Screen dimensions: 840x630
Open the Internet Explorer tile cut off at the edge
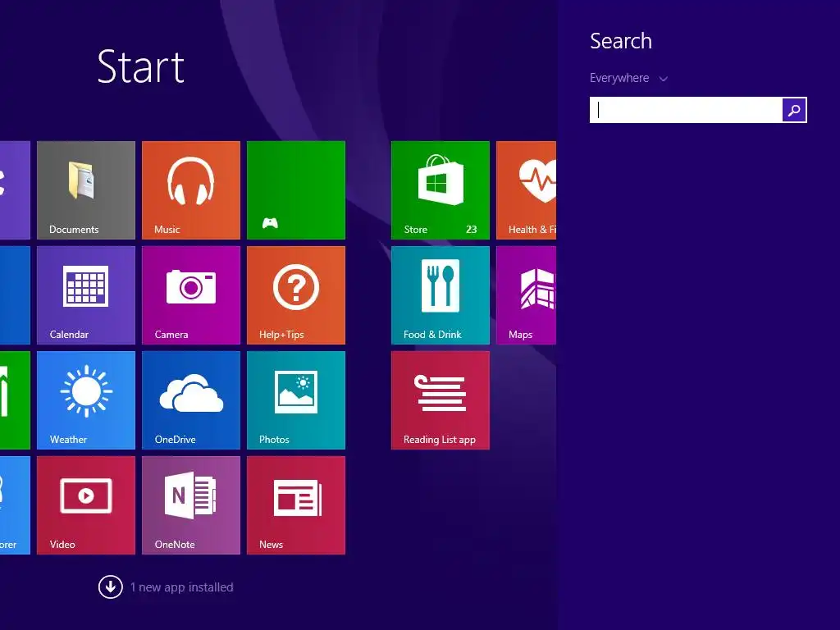point(15,505)
